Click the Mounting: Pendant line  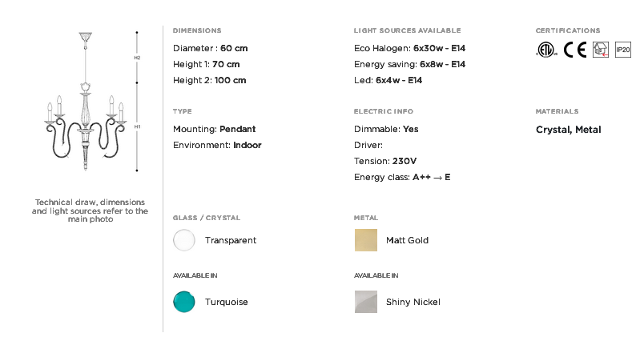point(214,129)
